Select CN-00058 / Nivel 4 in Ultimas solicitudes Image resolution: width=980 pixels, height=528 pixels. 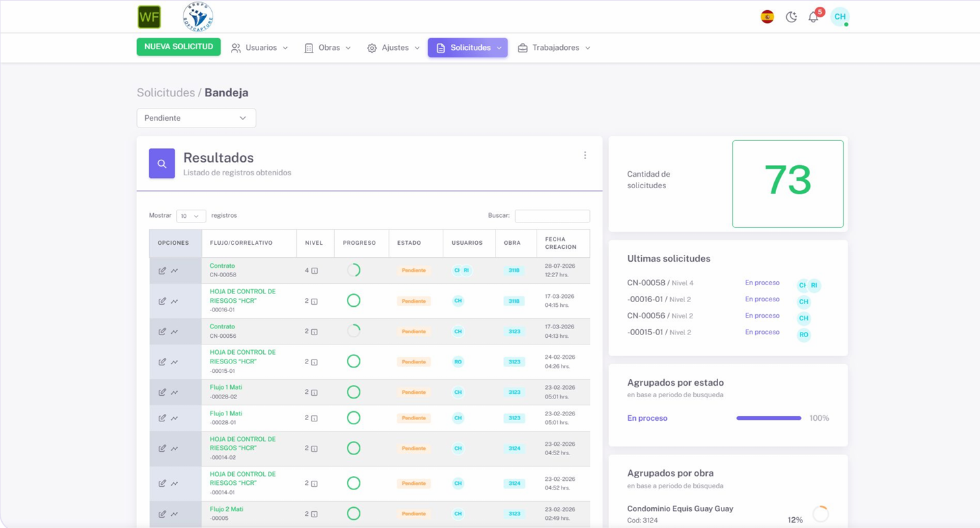(660, 283)
